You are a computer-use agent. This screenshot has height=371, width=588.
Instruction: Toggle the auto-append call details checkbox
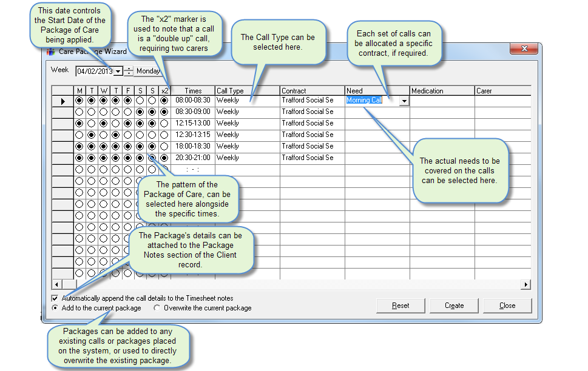tap(56, 298)
